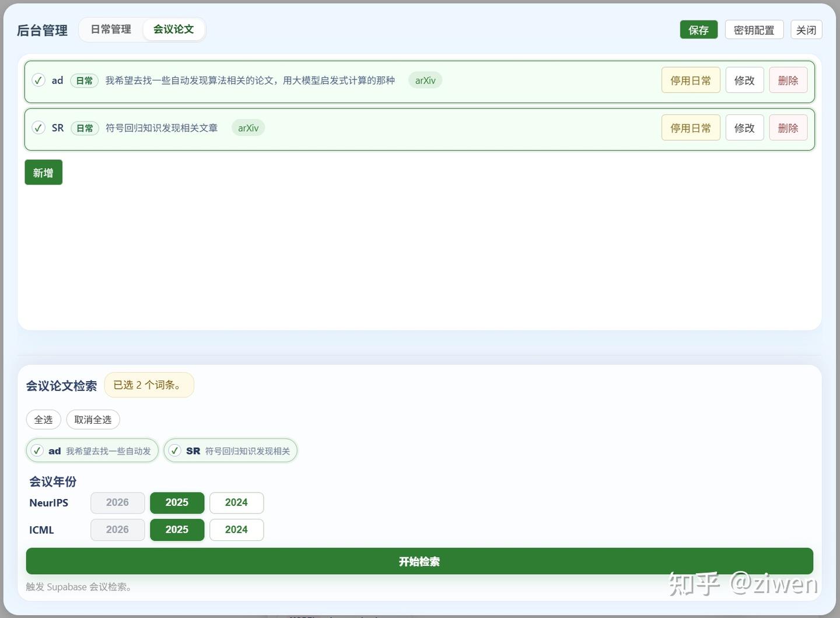840x618 pixels.
Task: Open 密钥配置 settings
Action: [x=754, y=30]
